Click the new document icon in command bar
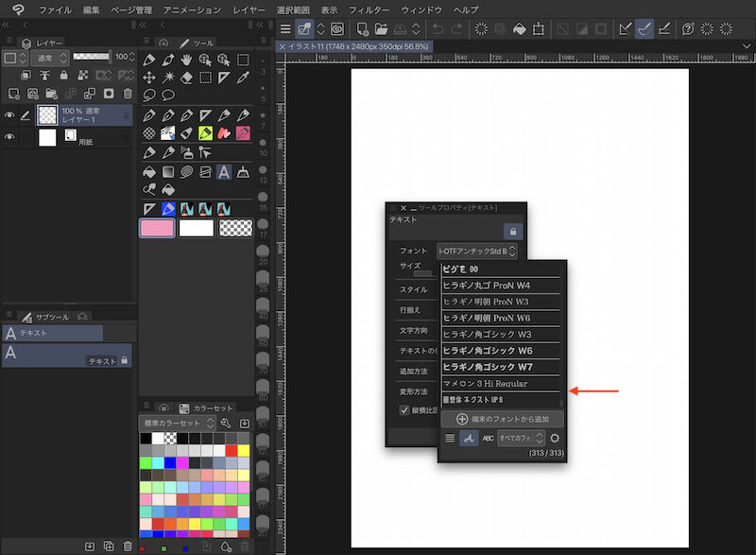 coord(363,29)
